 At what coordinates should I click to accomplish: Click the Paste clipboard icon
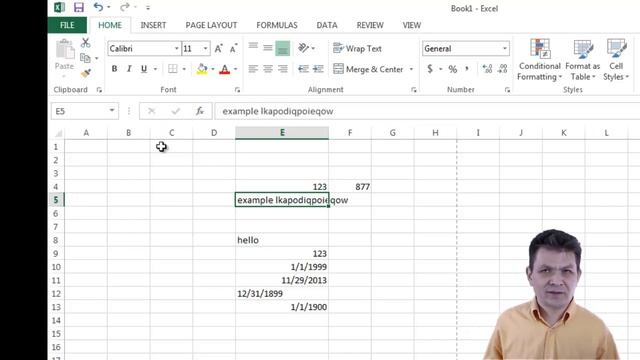click(64, 50)
